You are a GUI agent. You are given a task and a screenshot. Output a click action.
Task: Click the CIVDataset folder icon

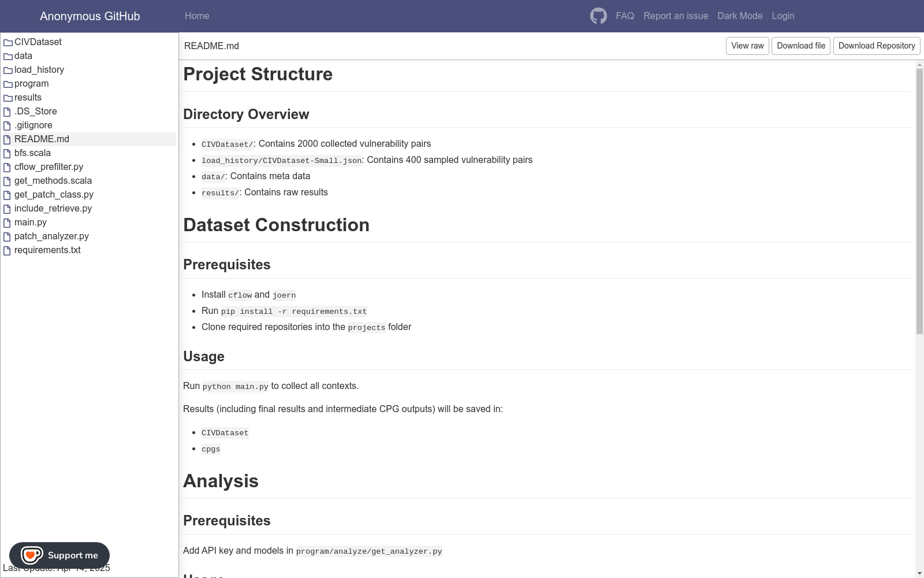coord(8,42)
